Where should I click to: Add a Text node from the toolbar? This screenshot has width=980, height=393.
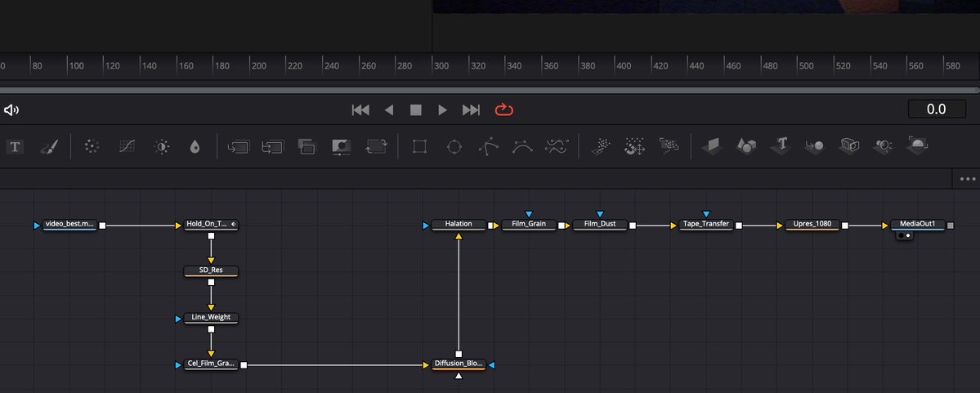tap(15, 147)
